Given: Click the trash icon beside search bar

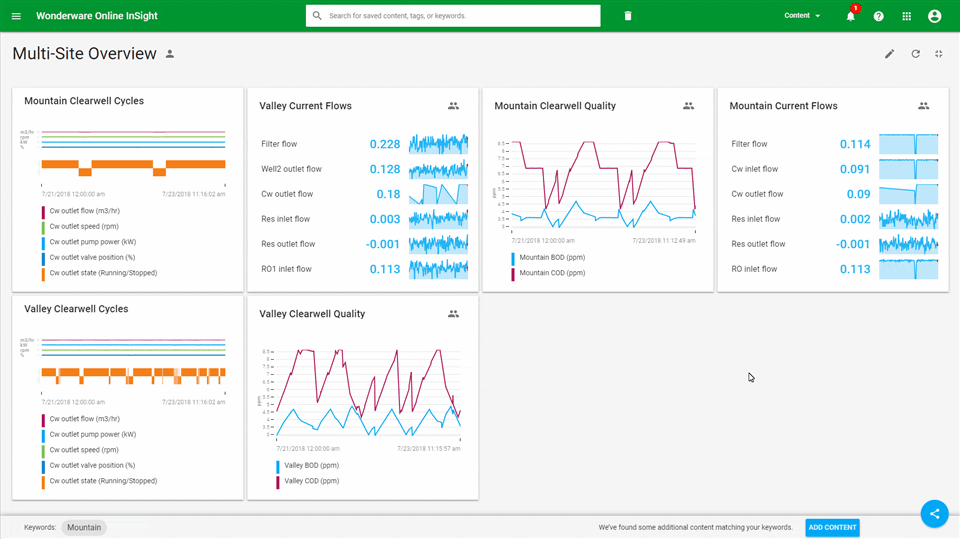Looking at the screenshot, I should [x=628, y=16].
